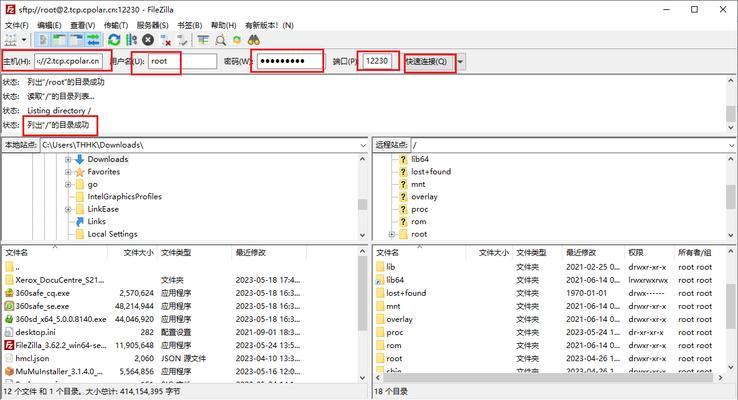The image size is (738, 400).
Task: Click the rom folder icon in remote list
Action: click(x=380, y=345)
